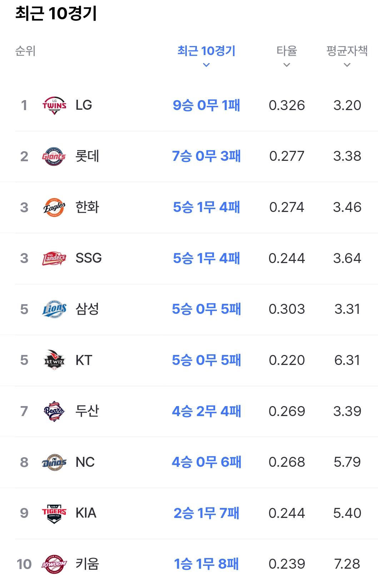This screenshot has height=588, width=378.
Task: Tap the NC Dinos logo
Action: coord(54,462)
